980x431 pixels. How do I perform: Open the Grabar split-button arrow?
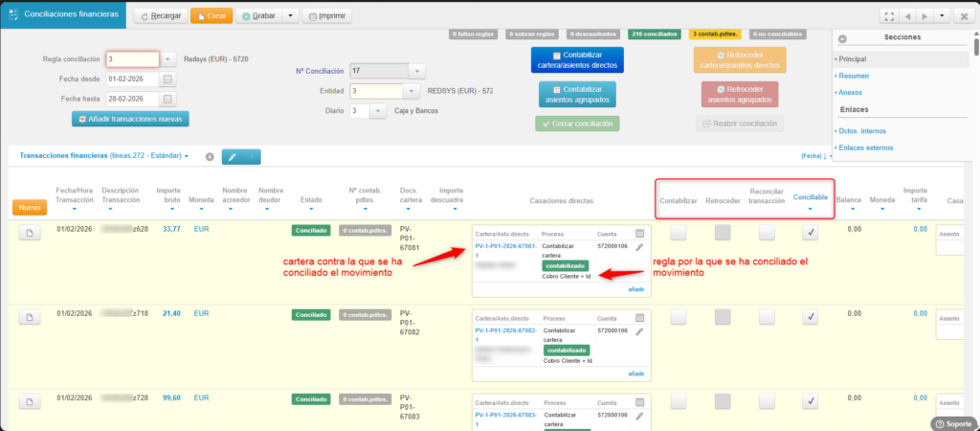pos(290,16)
